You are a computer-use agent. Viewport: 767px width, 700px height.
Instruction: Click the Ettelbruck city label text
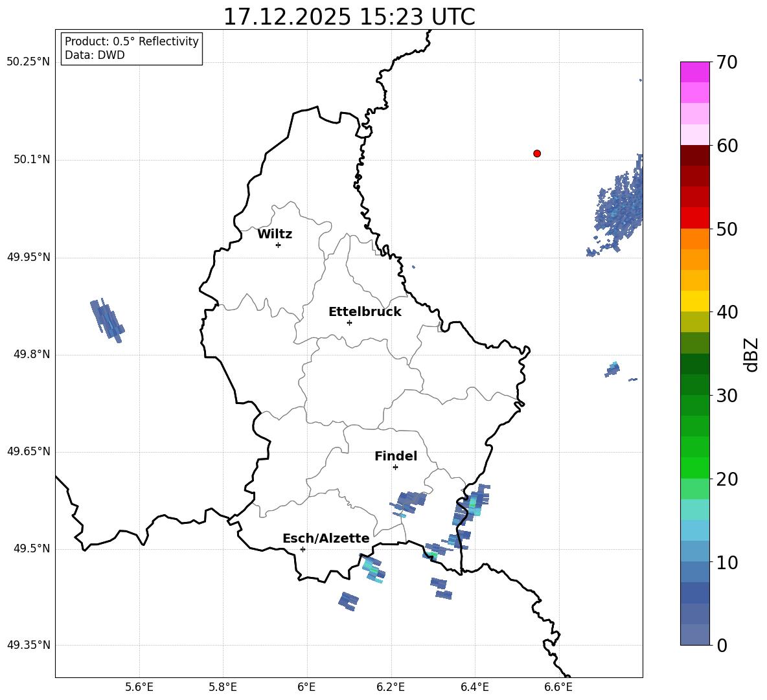pos(365,311)
